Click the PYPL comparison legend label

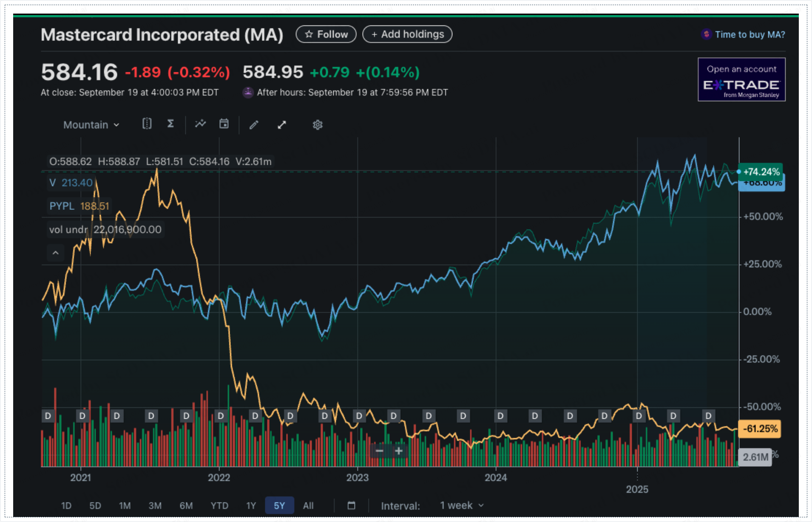tap(62, 206)
